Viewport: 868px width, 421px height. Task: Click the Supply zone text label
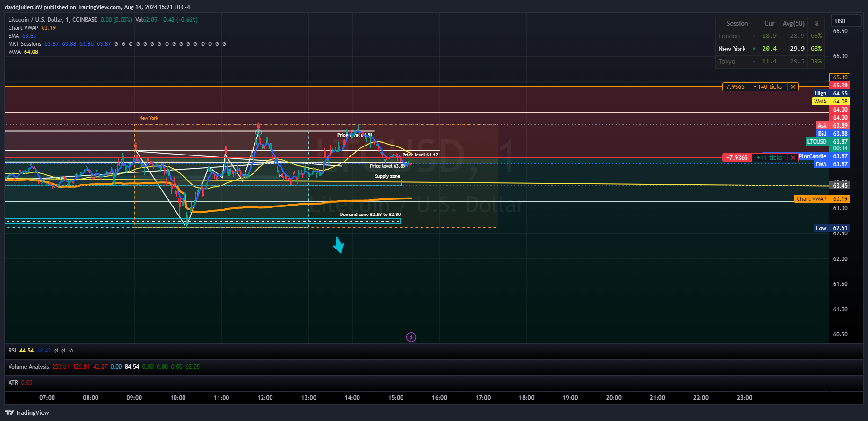click(387, 176)
